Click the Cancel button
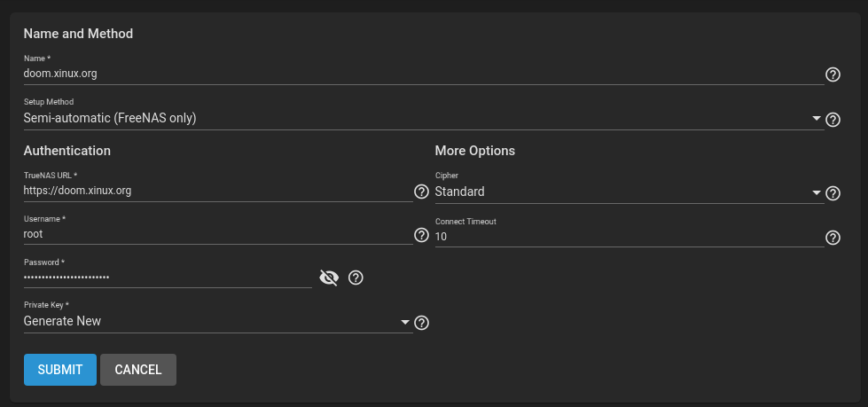The image size is (868, 407). coord(138,370)
